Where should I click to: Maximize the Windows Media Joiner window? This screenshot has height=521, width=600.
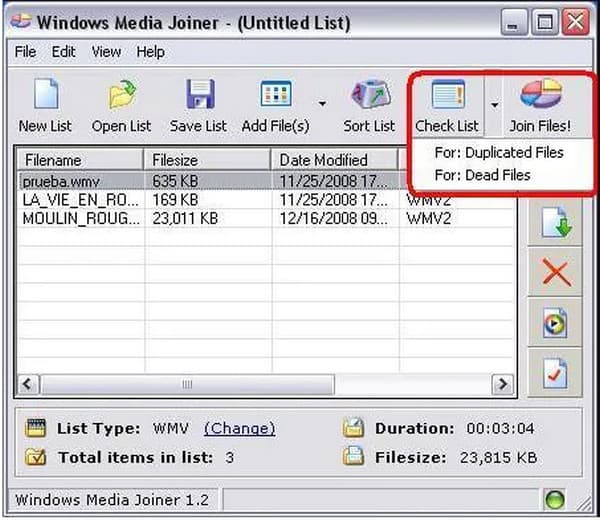pyautogui.click(x=545, y=22)
